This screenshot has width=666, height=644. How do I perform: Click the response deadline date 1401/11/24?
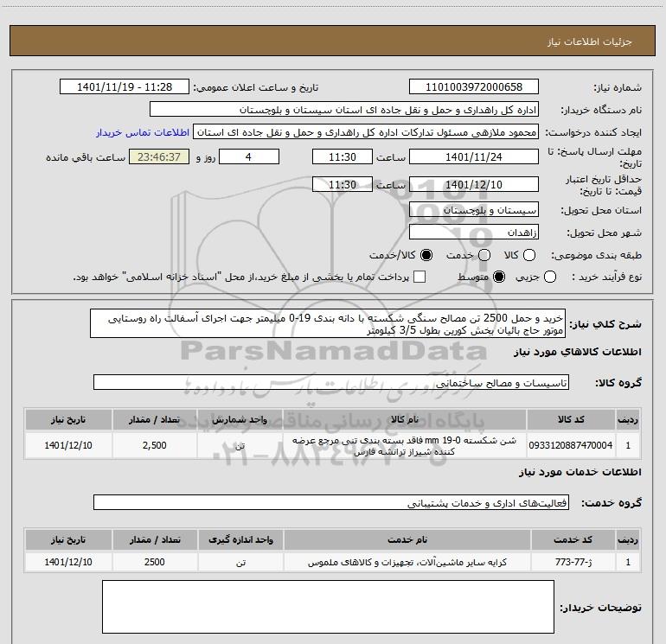click(474, 156)
